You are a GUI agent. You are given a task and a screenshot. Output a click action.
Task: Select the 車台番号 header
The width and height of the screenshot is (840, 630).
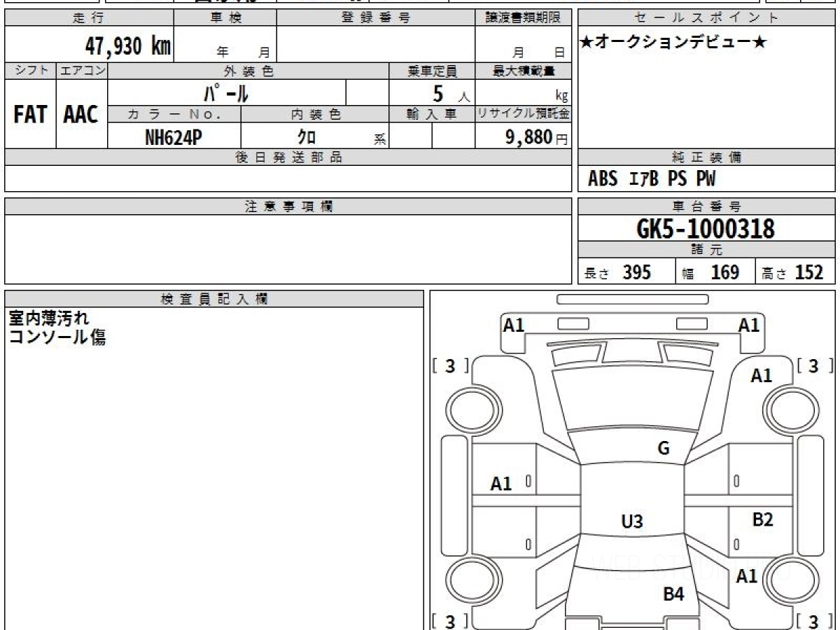tap(706, 206)
